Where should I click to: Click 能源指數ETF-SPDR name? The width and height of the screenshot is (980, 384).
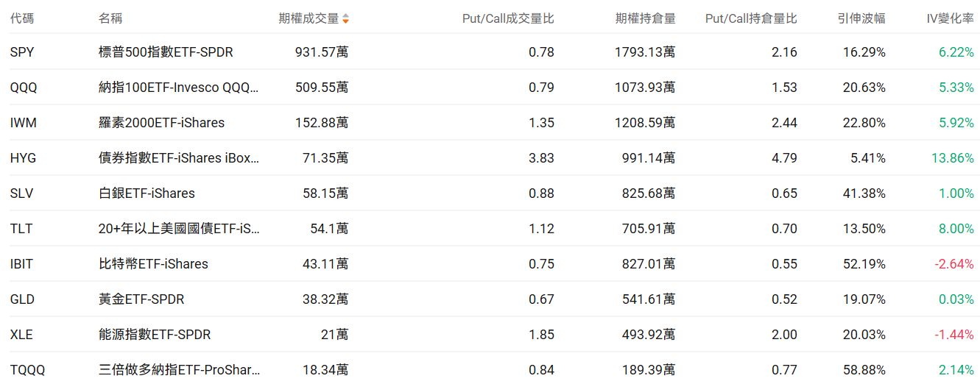[155, 335]
